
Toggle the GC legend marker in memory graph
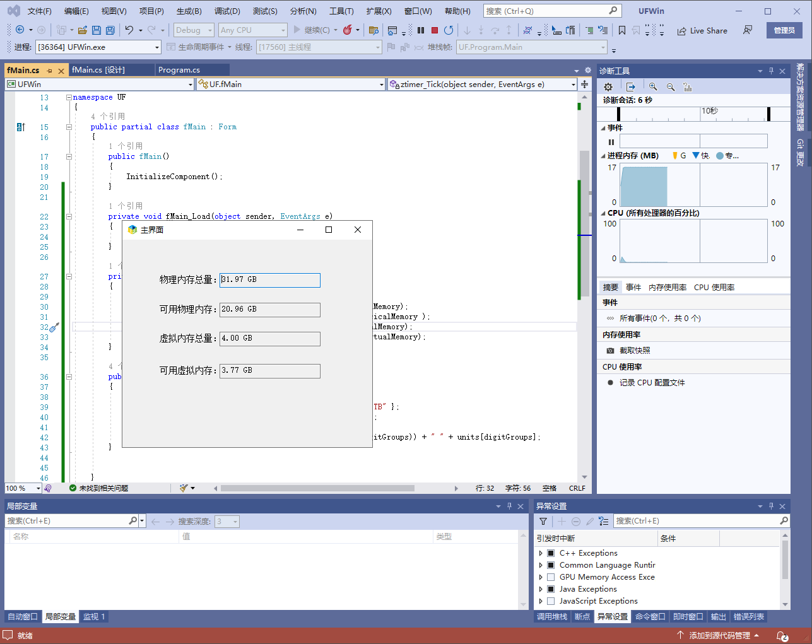[x=675, y=155]
